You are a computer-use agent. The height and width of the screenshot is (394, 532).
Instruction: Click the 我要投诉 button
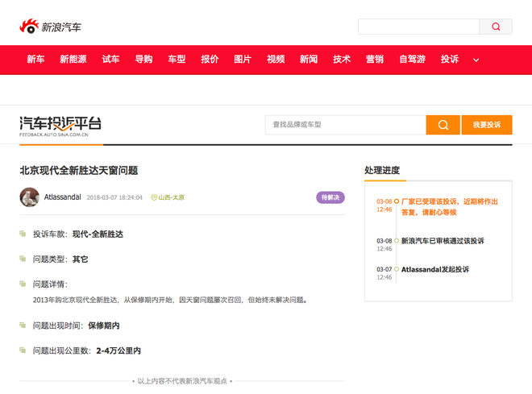tap(487, 125)
